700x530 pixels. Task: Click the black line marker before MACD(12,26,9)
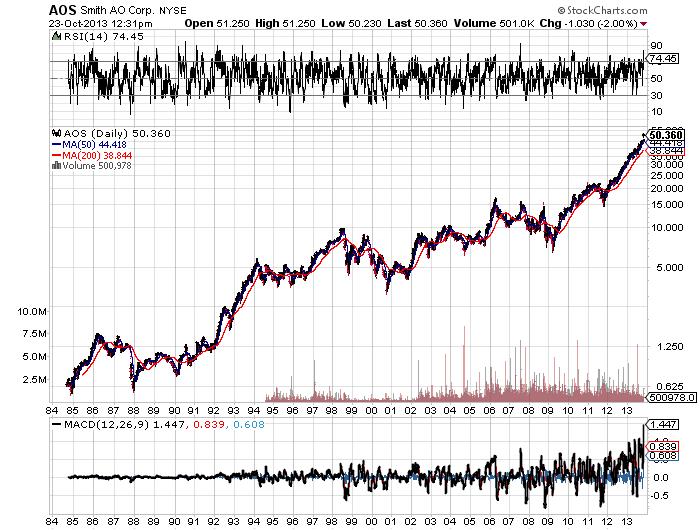(56, 424)
